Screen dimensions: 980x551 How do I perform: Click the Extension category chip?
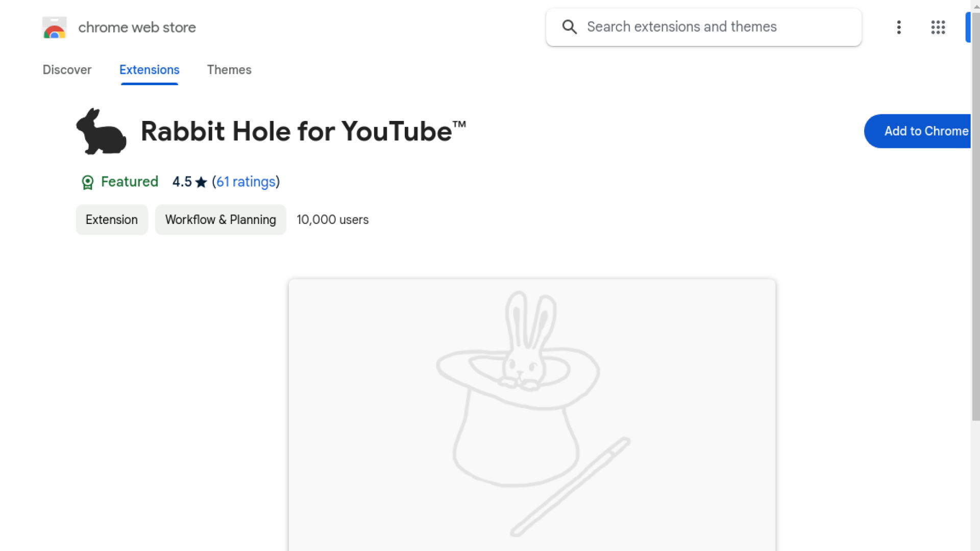click(112, 220)
